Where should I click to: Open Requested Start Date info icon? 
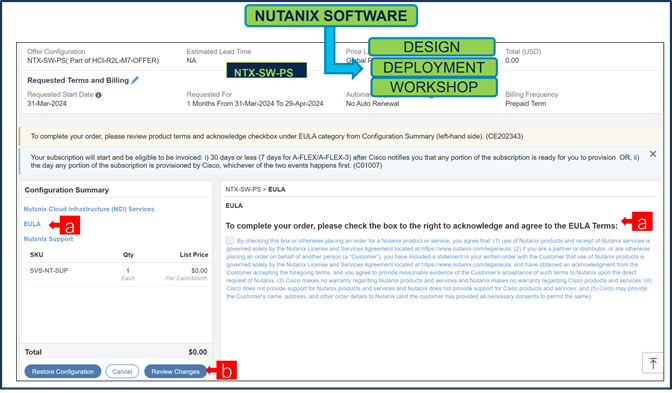point(99,95)
